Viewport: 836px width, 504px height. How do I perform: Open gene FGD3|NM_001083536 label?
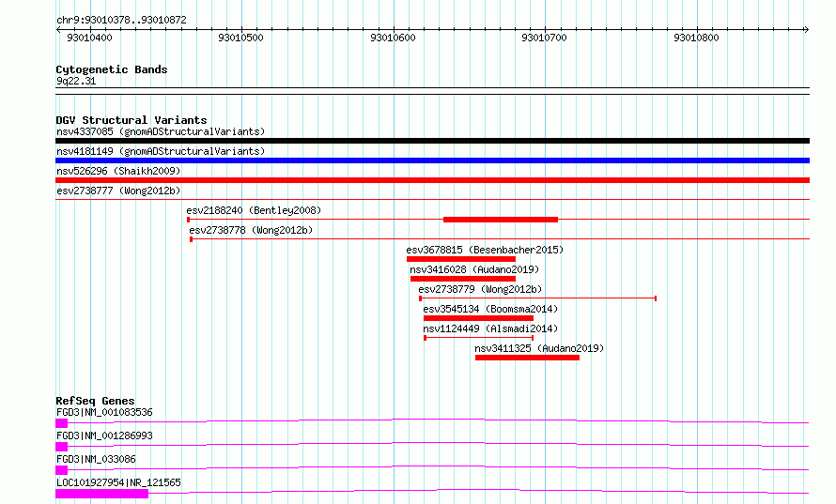(x=104, y=412)
